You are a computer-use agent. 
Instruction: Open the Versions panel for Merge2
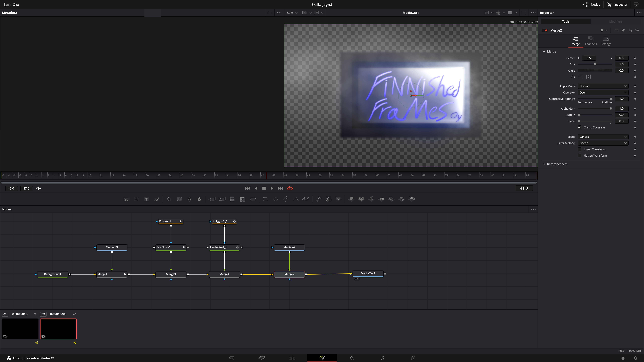(616, 30)
